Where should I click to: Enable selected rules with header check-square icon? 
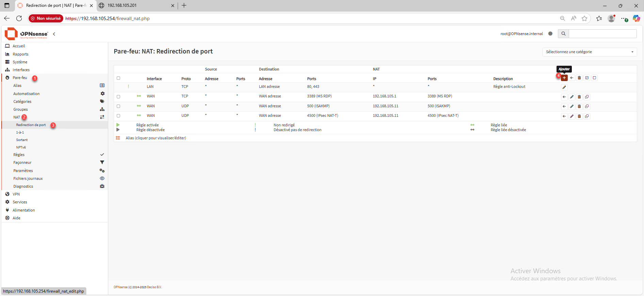587,78
